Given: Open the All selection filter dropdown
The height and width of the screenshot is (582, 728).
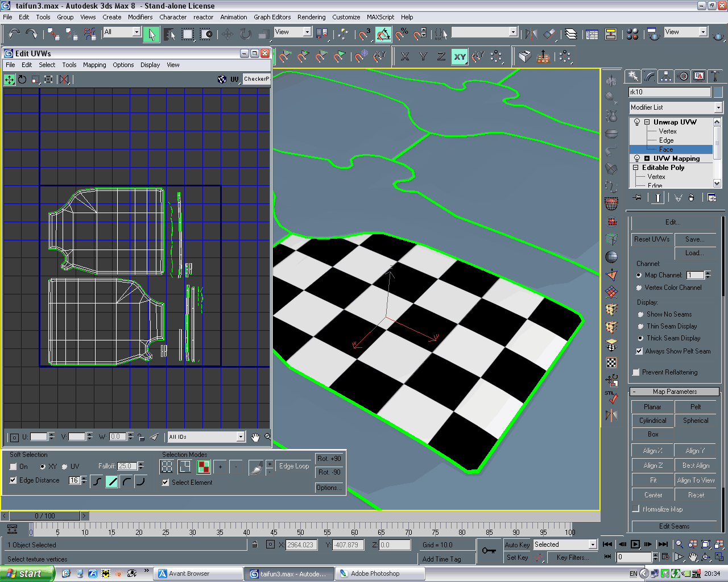Looking at the screenshot, I should (122, 32).
